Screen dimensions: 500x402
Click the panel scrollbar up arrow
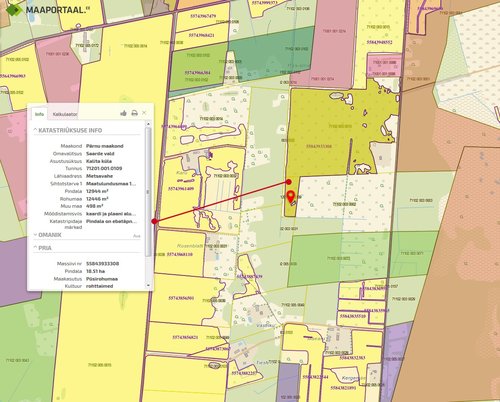point(148,124)
